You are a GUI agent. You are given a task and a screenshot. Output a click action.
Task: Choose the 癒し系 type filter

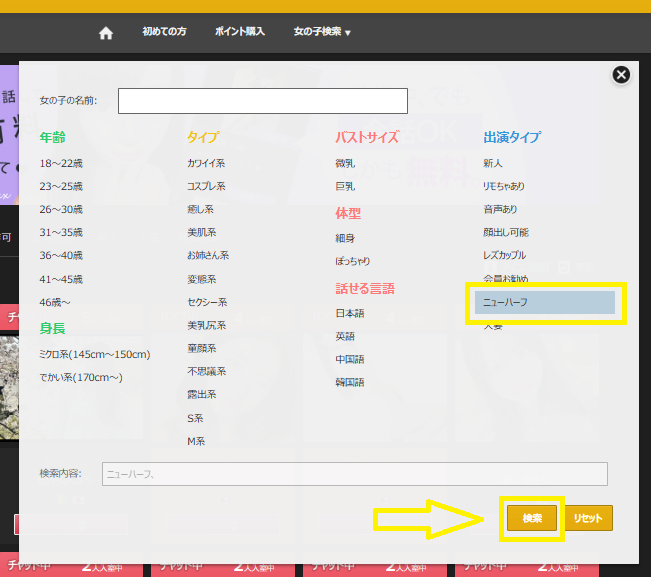coord(200,209)
